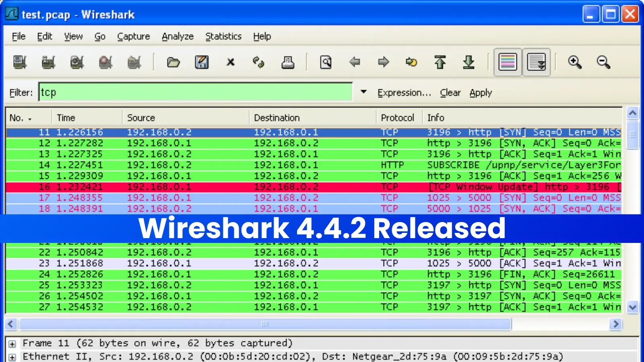Toggle packet list colorization
Image resolution: width=644 pixels, height=362 pixels.
tap(508, 62)
